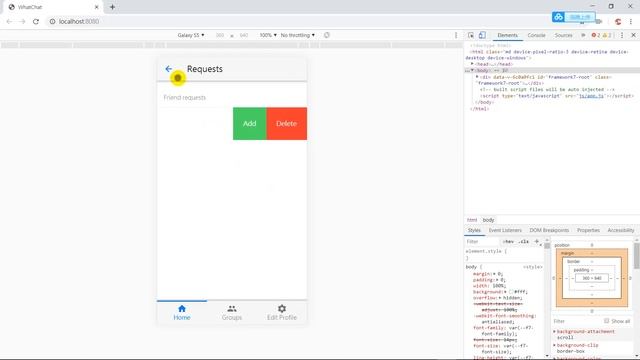
Task: Click the rotate screen icon
Action: [327, 35]
